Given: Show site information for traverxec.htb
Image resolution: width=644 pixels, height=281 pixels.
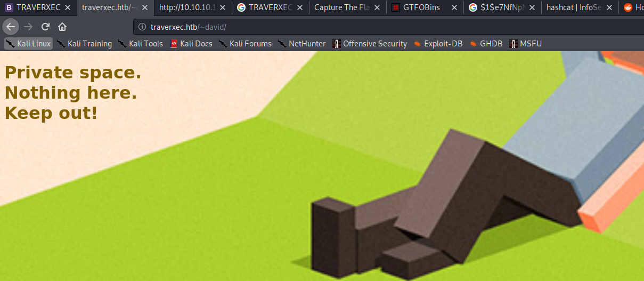Looking at the screenshot, I should (x=142, y=27).
